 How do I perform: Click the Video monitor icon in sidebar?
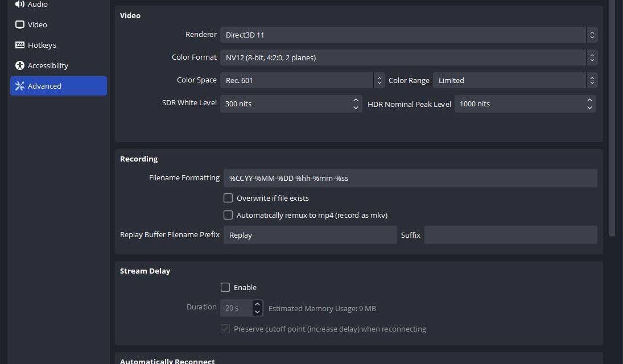tap(20, 25)
